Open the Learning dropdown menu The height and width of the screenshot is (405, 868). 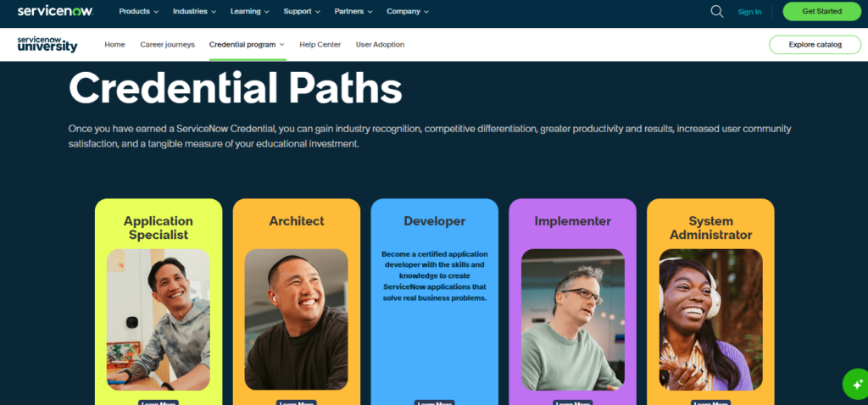250,11
